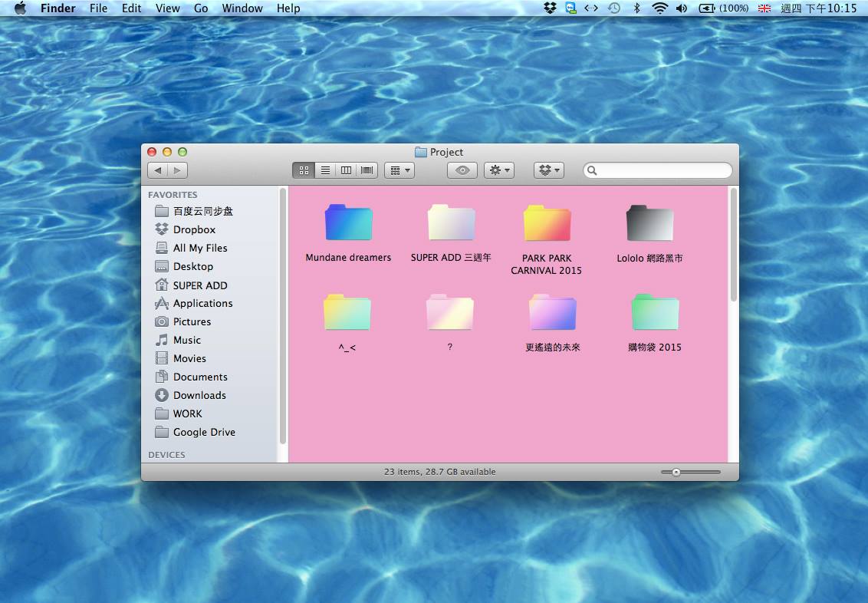Click the Dropbox menu bar icon

pyautogui.click(x=550, y=8)
